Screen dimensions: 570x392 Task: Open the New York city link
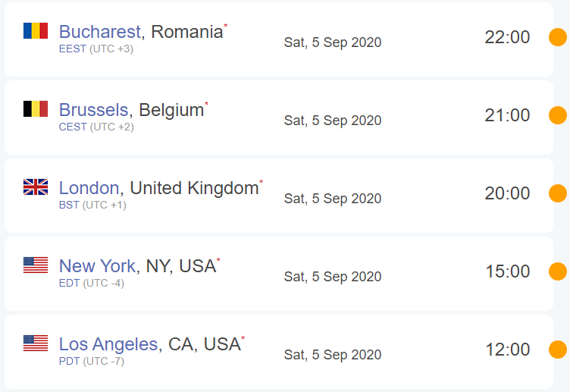pyautogui.click(x=97, y=266)
